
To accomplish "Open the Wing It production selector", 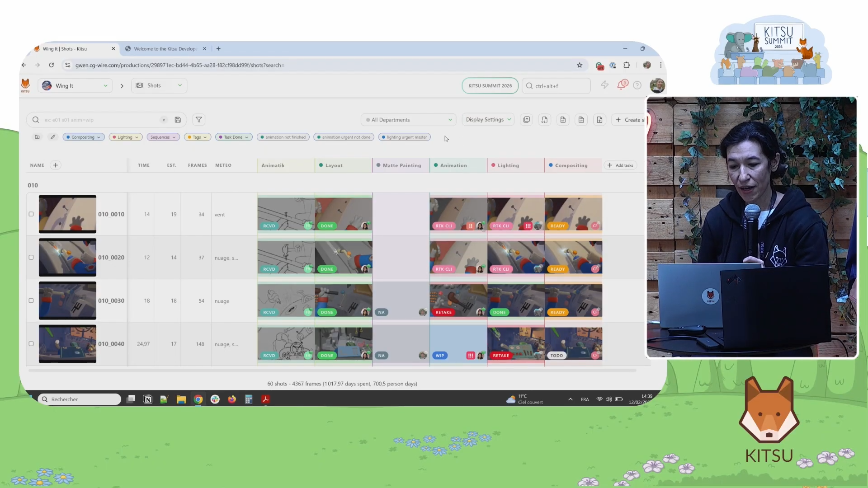I will [75, 85].
